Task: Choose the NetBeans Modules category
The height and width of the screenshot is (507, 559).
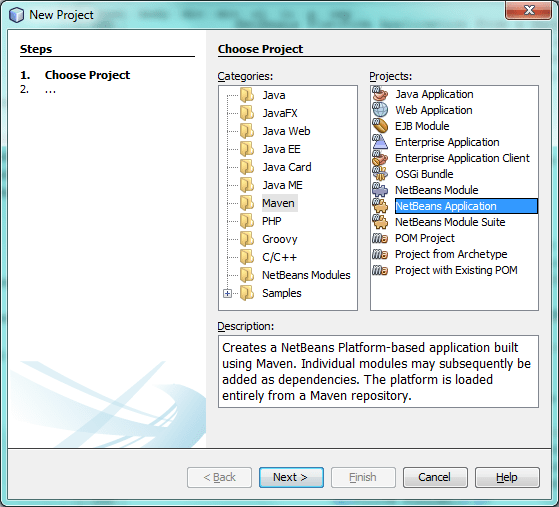Action: point(306,275)
